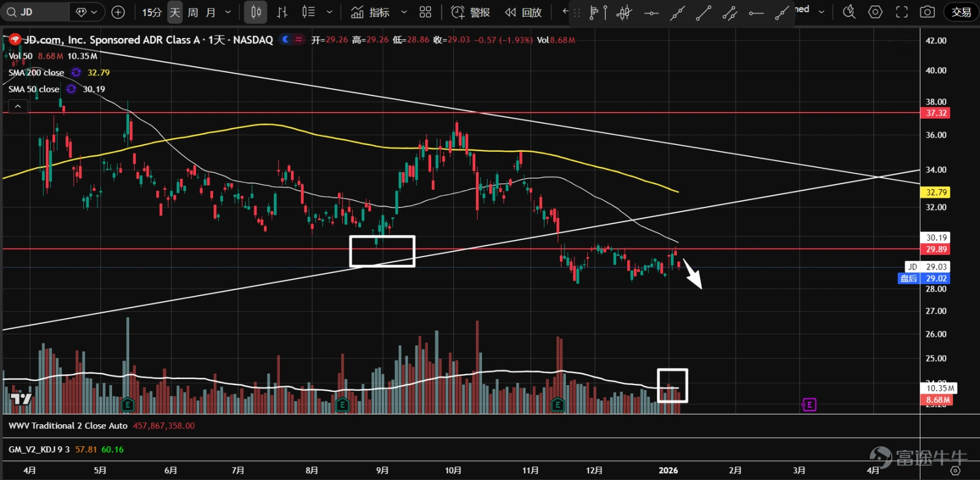Viewport: 980px width, 480px height.
Task: Open the time axis settings hexagon icon
Action: pyautogui.click(x=956, y=471)
